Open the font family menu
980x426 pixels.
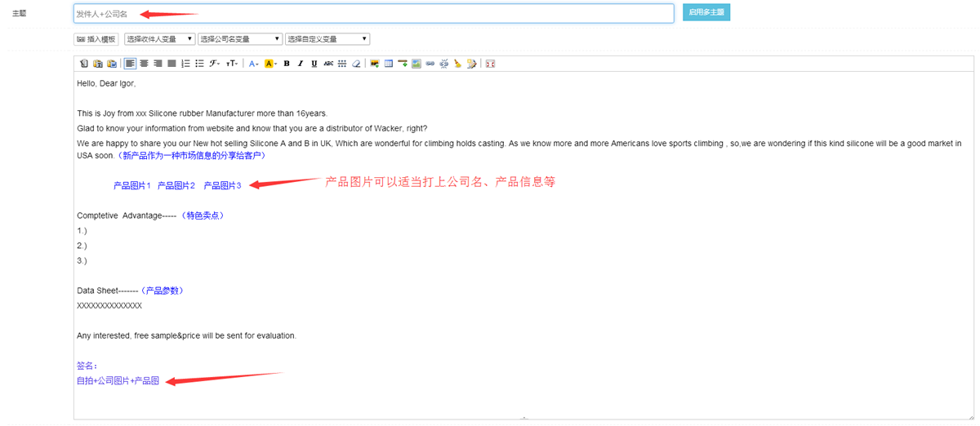[215, 64]
